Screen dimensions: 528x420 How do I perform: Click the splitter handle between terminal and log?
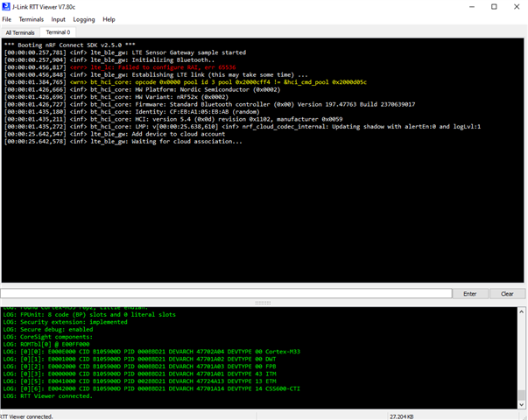pos(263,303)
